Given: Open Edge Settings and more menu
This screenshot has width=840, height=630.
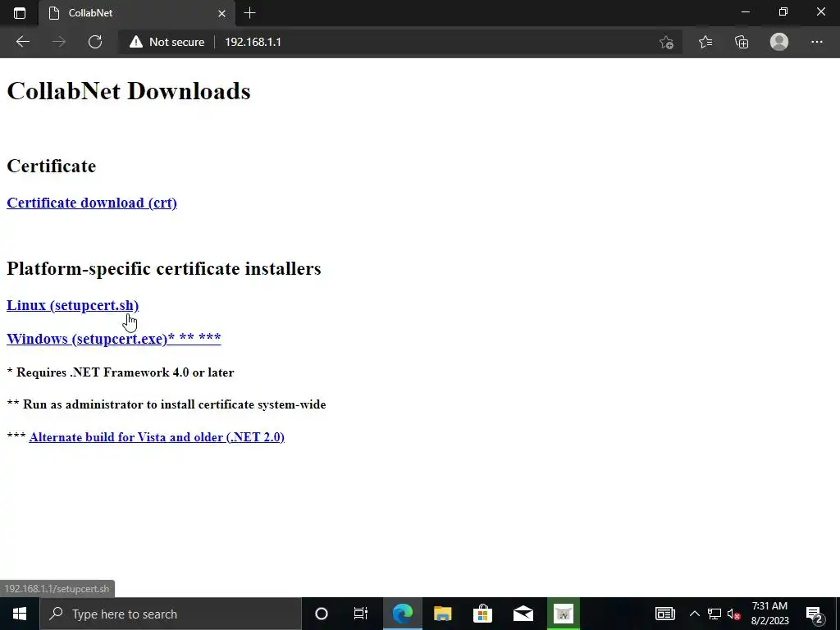Looking at the screenshot, I should 816,42.
